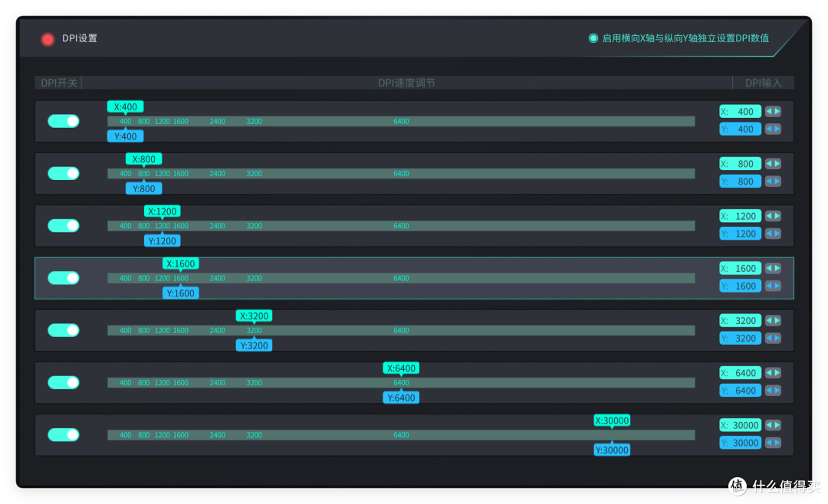The height and width of the screenshot is (504, 828).
Task: Click the Y: 1600 input field
Action: tap(741, 286)
